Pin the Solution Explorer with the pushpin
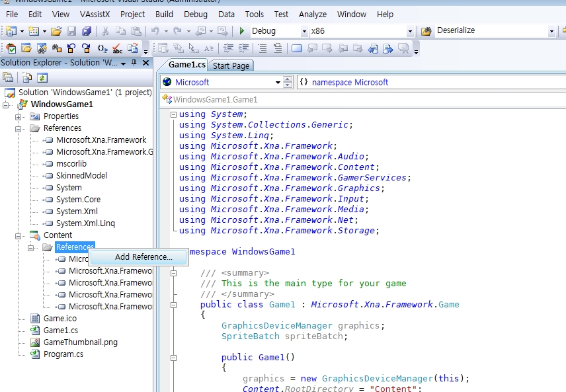 point(134,63)
